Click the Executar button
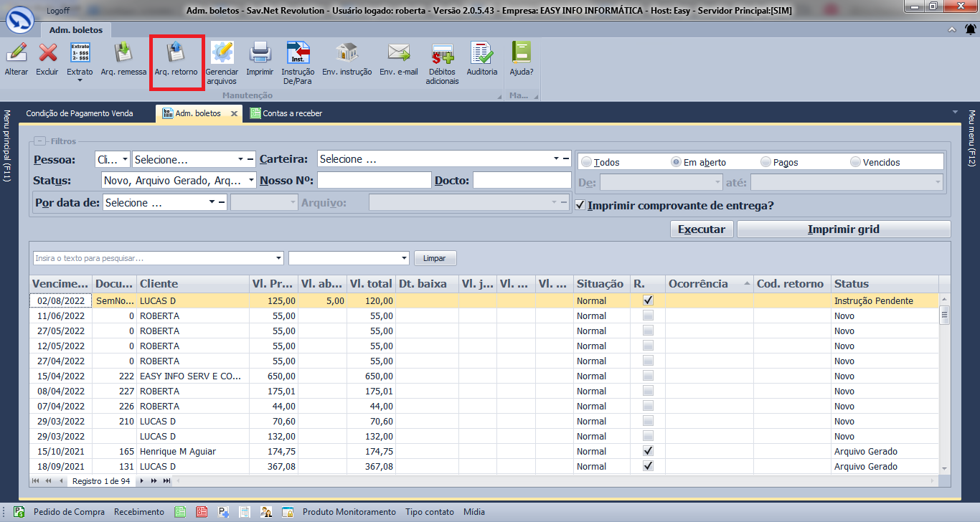This screenshot has width=980, height=522. pyautogui.click(x=702, y=229)
